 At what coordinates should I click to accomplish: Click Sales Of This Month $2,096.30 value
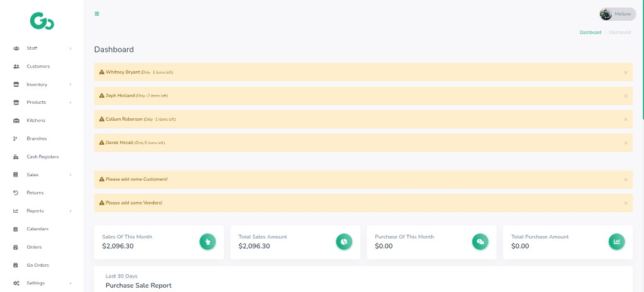pos(118,246)
